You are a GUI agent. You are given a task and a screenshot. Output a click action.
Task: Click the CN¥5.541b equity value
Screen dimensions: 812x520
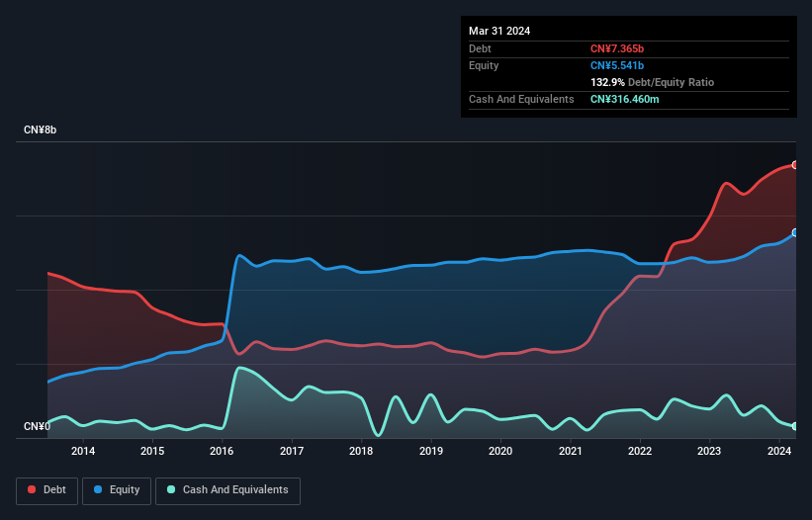pyautogui.click(x=617, y=65)
